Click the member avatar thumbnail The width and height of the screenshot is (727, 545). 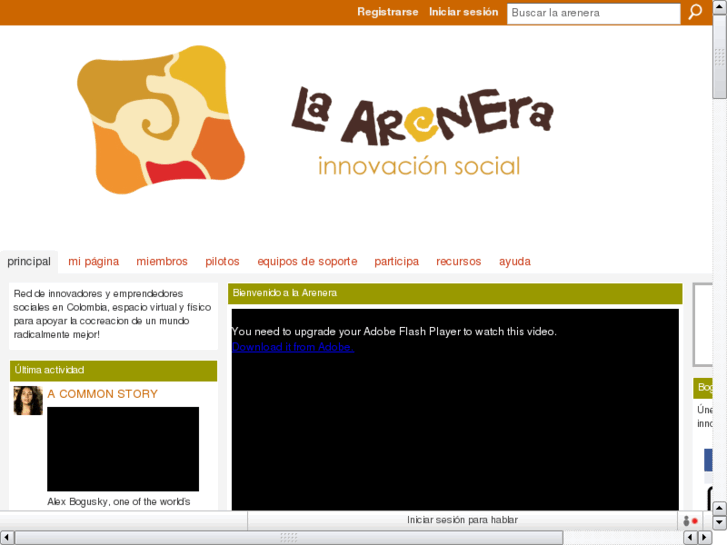(28, 400)
